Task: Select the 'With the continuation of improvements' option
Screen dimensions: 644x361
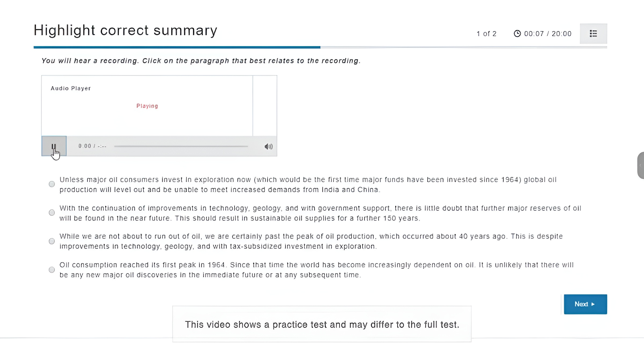Action: pyautogui.click(x=52, y=213)
